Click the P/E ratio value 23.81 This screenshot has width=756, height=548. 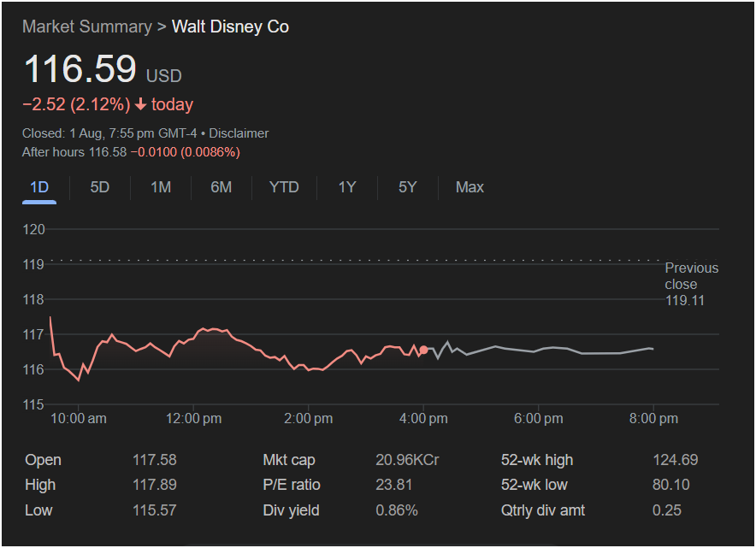[394, 485]
